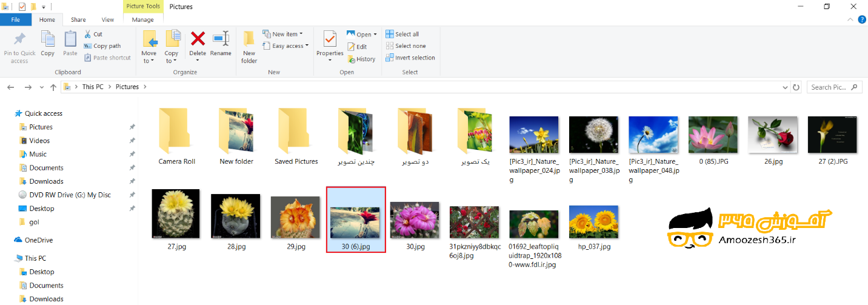868x305 pixels.
Task: Switch to the Share tab
Action: tap(78, 20)
